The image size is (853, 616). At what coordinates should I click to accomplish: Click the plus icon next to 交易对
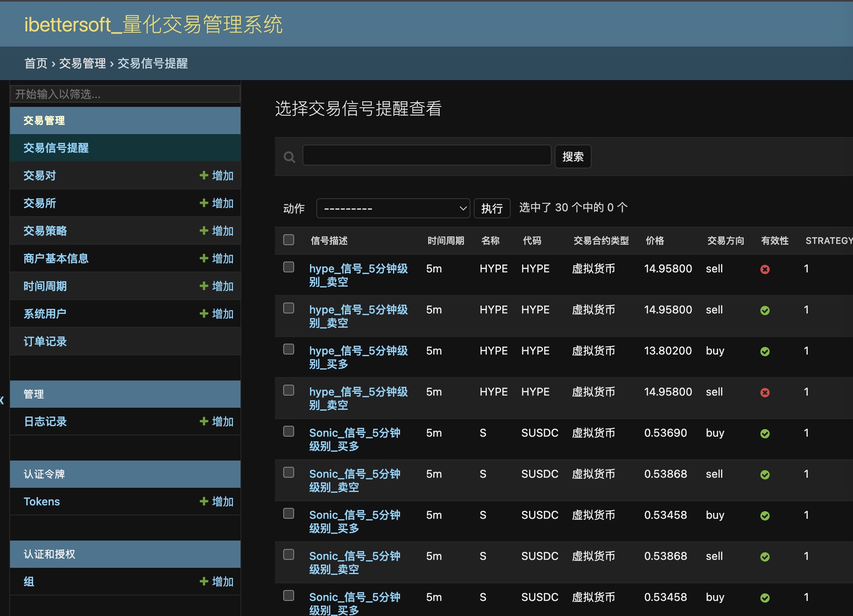(204, 175)
